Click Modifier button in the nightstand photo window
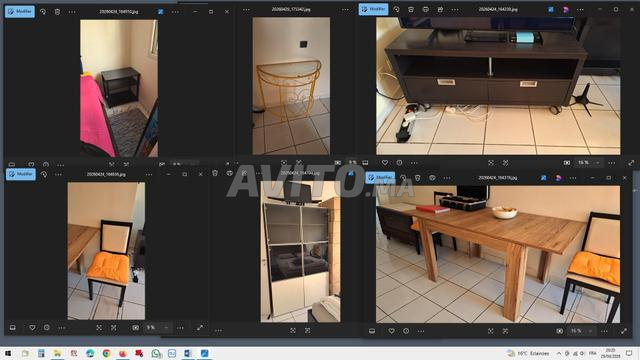 coord(20,11)
